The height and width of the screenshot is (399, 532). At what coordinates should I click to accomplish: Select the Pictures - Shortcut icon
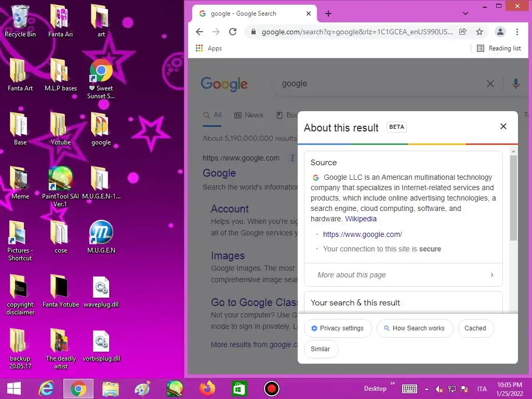[20, 241]
